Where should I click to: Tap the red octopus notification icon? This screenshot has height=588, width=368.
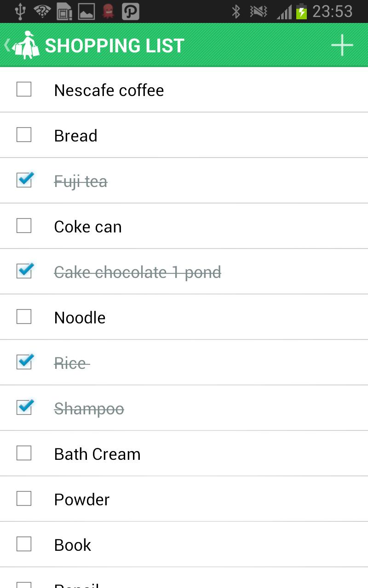click(x=108, y=11)
